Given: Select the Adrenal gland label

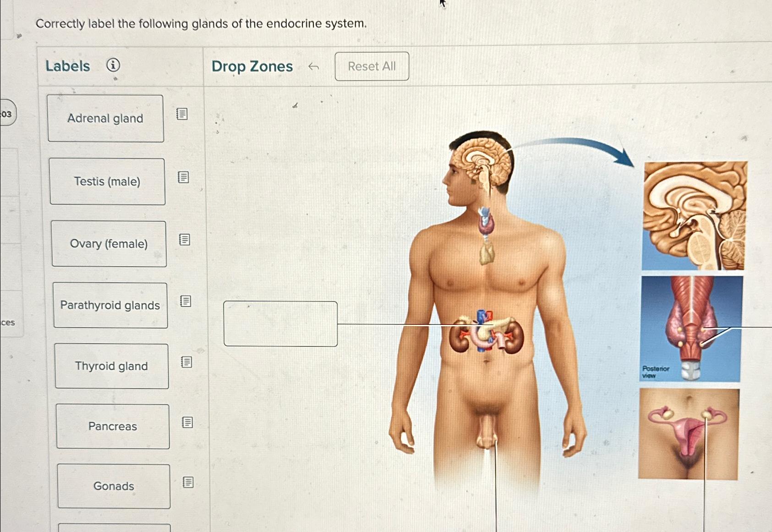Looking at the screenshot, I should (106, 119).
